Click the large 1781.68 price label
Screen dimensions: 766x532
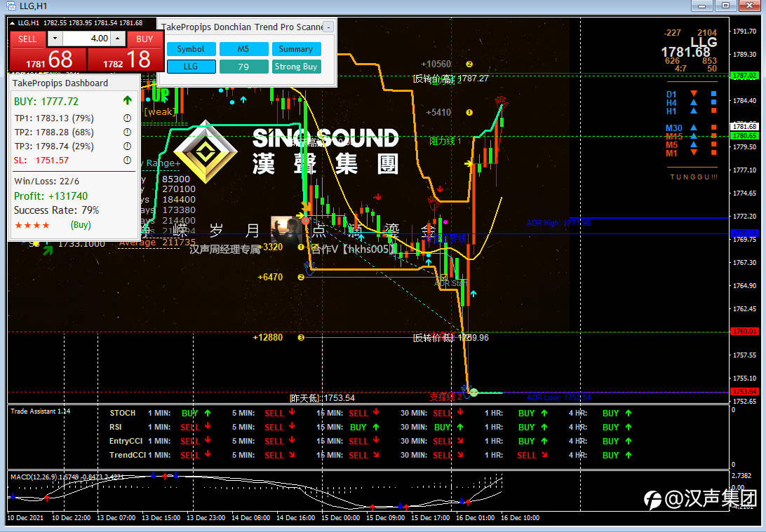pyautogui.click(x=685, y=53)
